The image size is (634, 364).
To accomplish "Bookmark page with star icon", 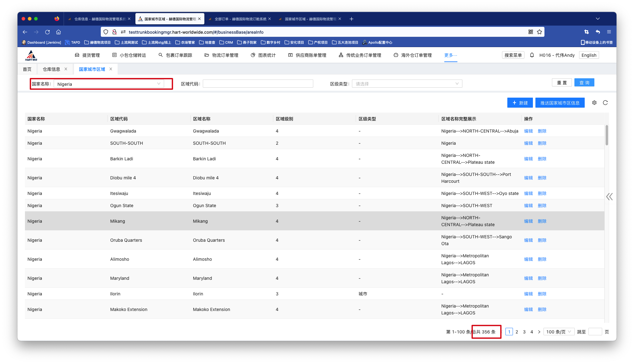I will point(539,32).
